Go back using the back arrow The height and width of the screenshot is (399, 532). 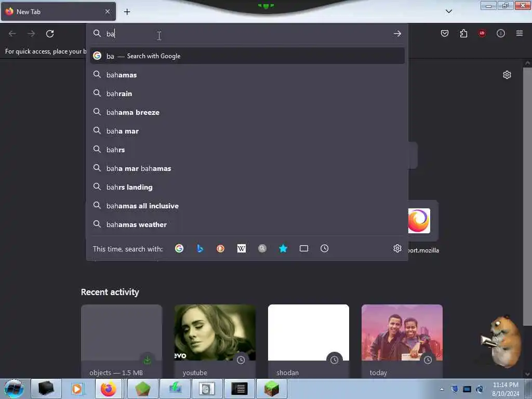point(12,34)
